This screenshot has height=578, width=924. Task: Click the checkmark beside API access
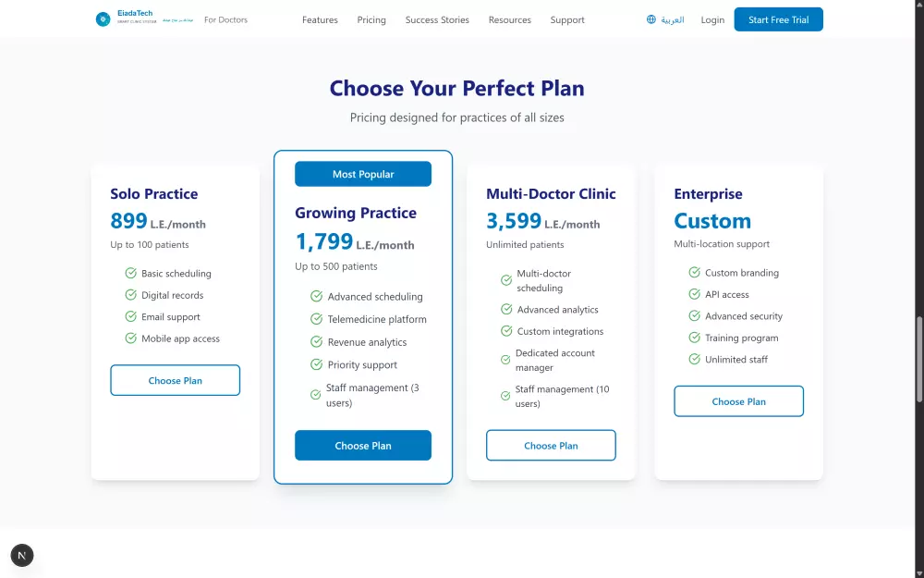pyautogui.click(x=693, y=294)
